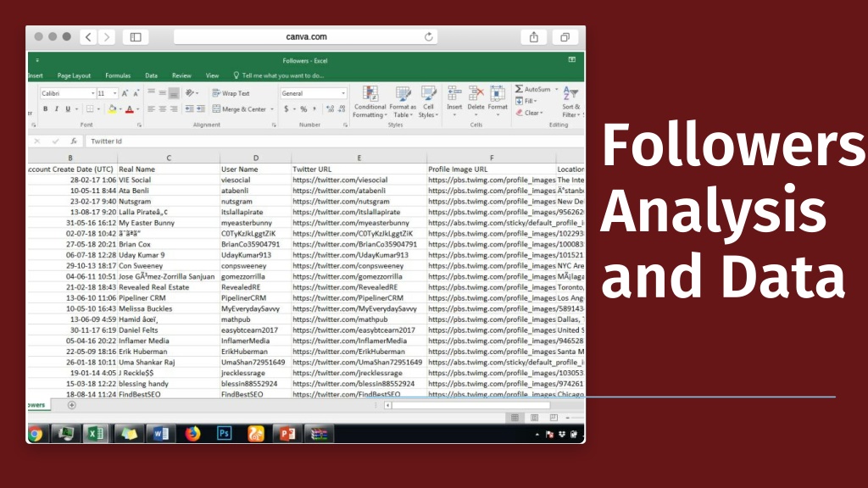Switch to Page Layout view in status bar

click(x=534, y=418)
